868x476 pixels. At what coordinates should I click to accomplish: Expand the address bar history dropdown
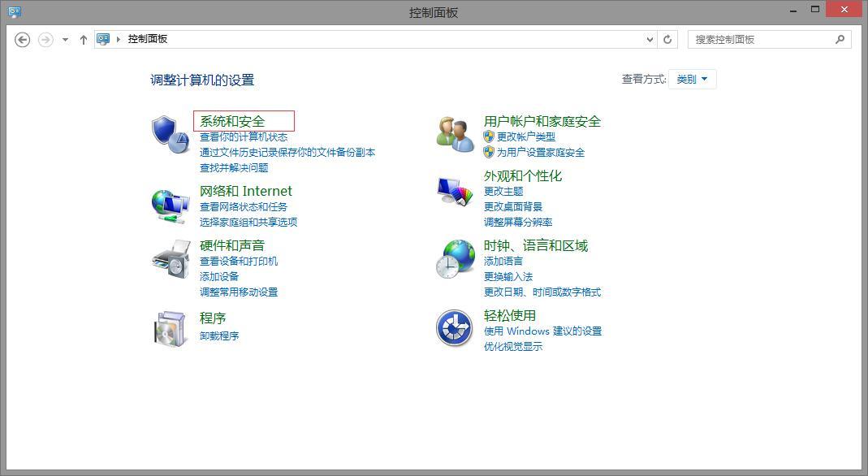649,39
